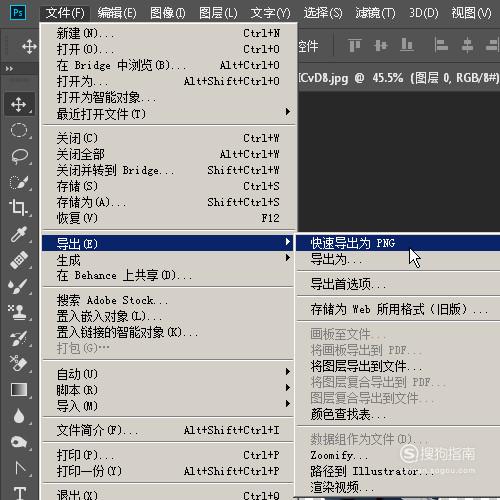Choose 存储为(A)... menu entry
500x500 pixels.
pos(169,202)
